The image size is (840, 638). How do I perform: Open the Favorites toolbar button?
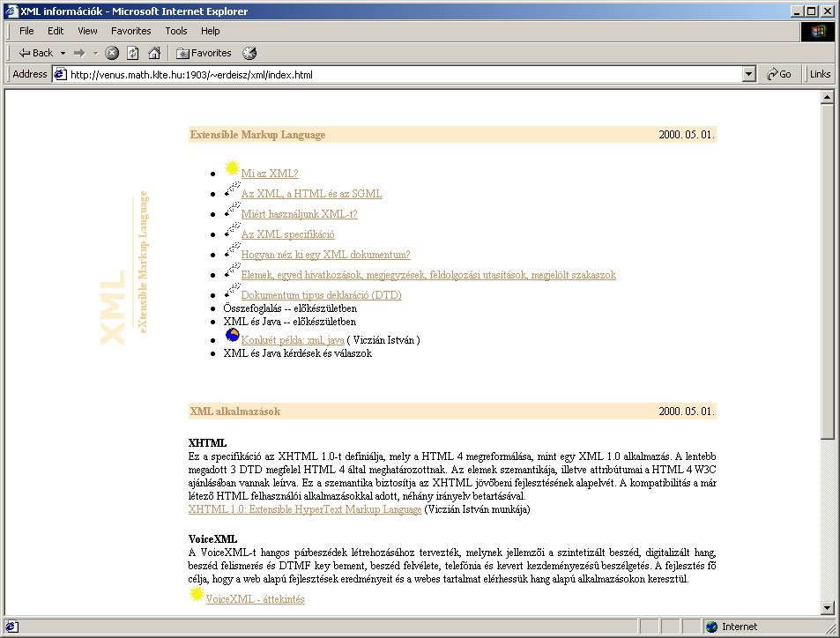pyautogui.click(x=204, y=53)
